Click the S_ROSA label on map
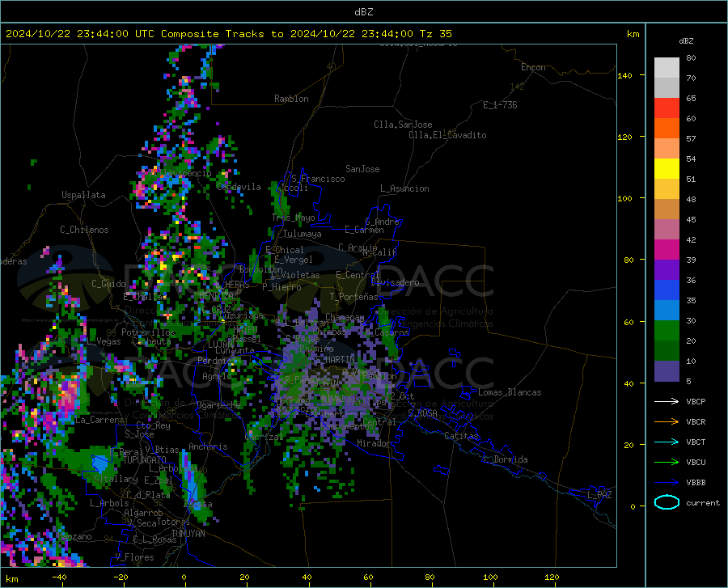728x588 pixels. coord(422,412)
